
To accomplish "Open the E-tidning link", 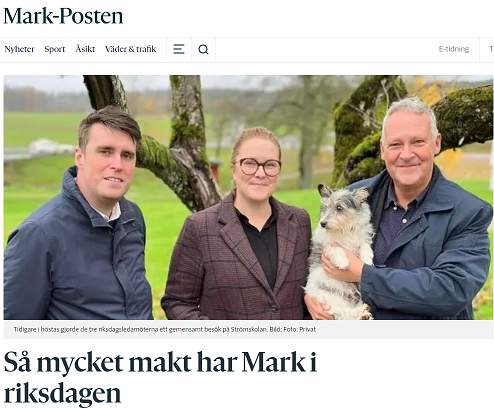I will click(x=454, y=49).
